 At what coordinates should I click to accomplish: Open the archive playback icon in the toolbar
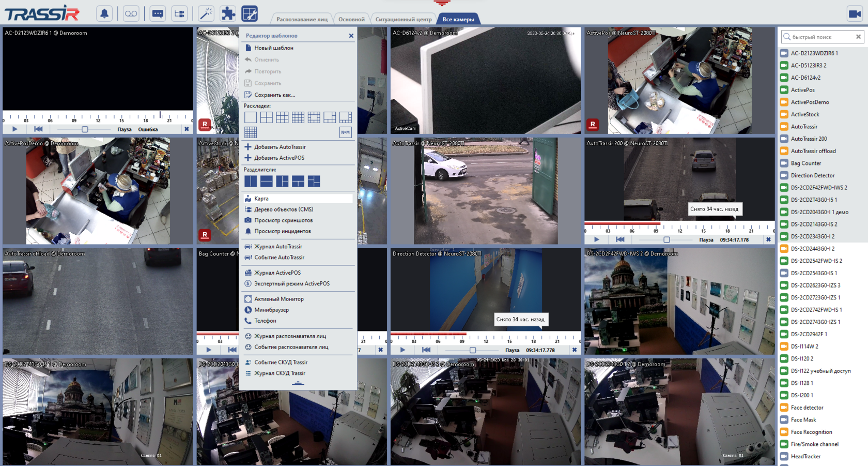[x=131, y=13]
